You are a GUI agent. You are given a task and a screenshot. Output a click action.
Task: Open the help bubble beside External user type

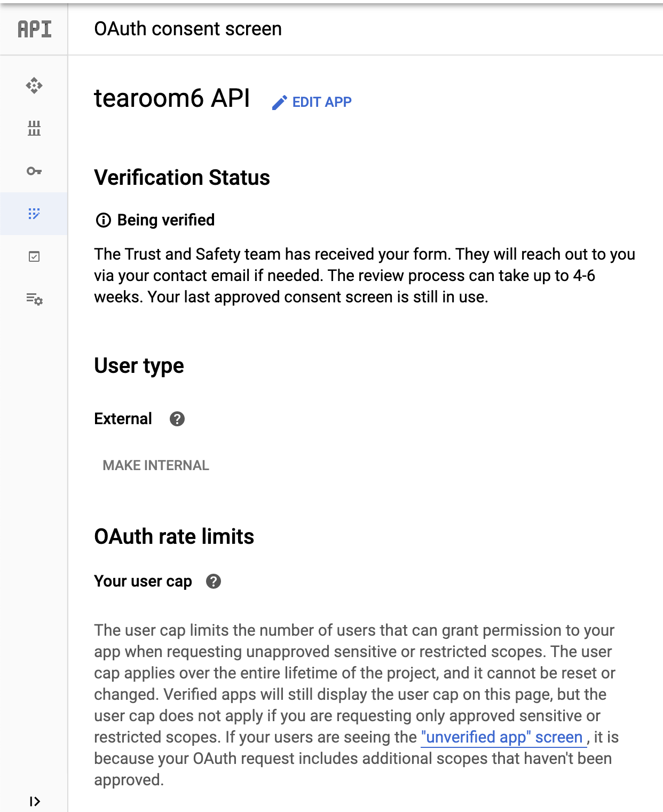coord(177,419)
